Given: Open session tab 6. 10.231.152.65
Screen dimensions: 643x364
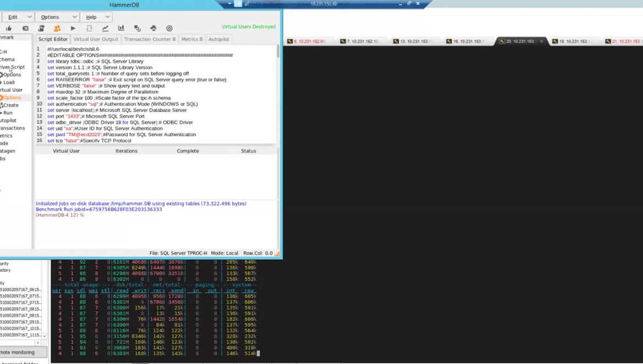Looking at the screenshot, I should click(309, 41).
